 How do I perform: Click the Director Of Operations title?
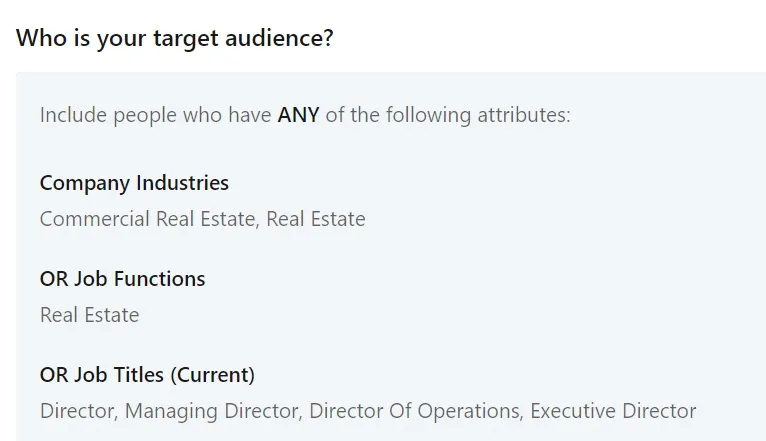tap(416, 411)
